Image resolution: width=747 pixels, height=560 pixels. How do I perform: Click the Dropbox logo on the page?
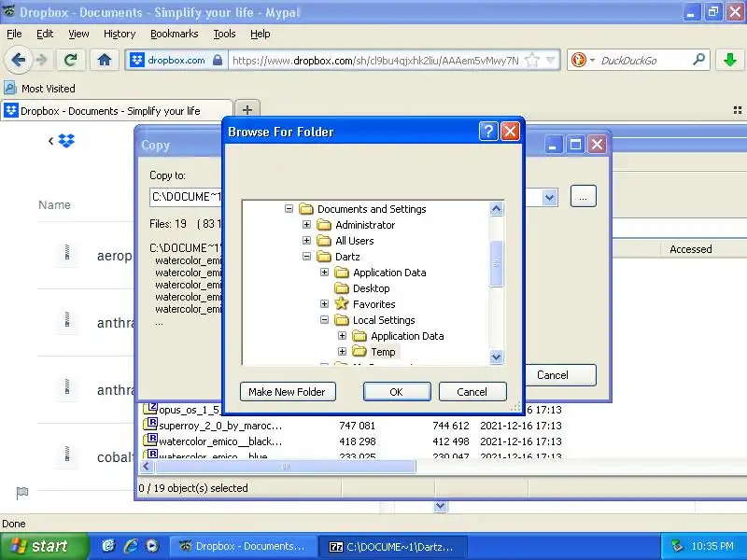[66, 141]
